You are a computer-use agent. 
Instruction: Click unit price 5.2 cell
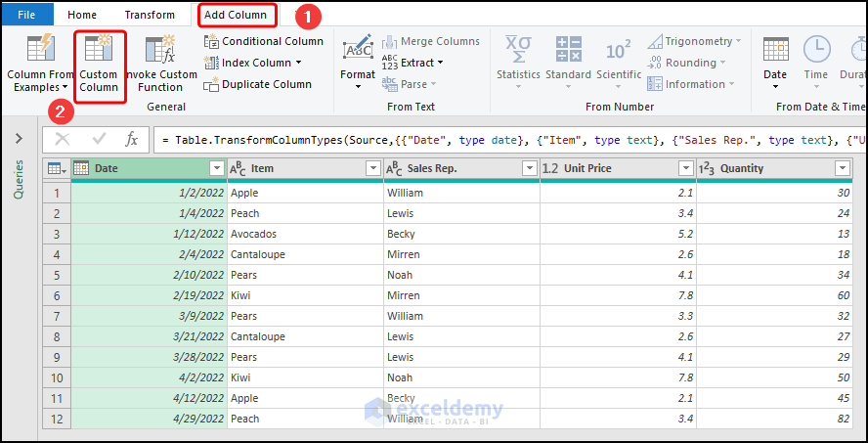[619, 234]
